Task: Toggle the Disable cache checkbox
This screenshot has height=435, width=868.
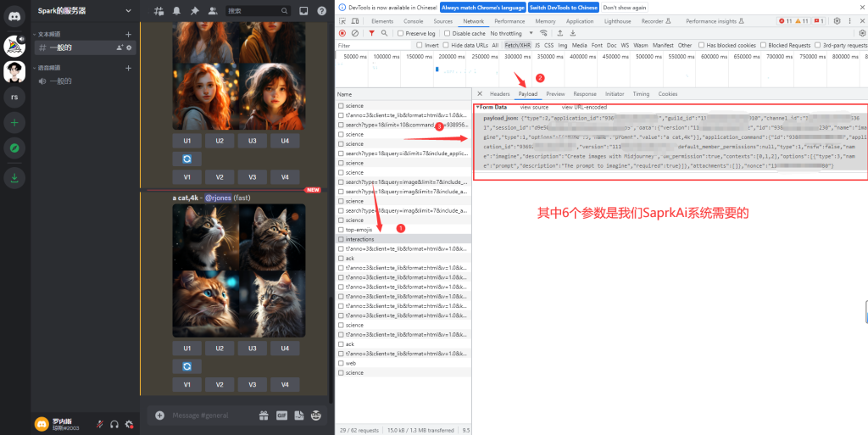Action: click(x=447, y=33)
